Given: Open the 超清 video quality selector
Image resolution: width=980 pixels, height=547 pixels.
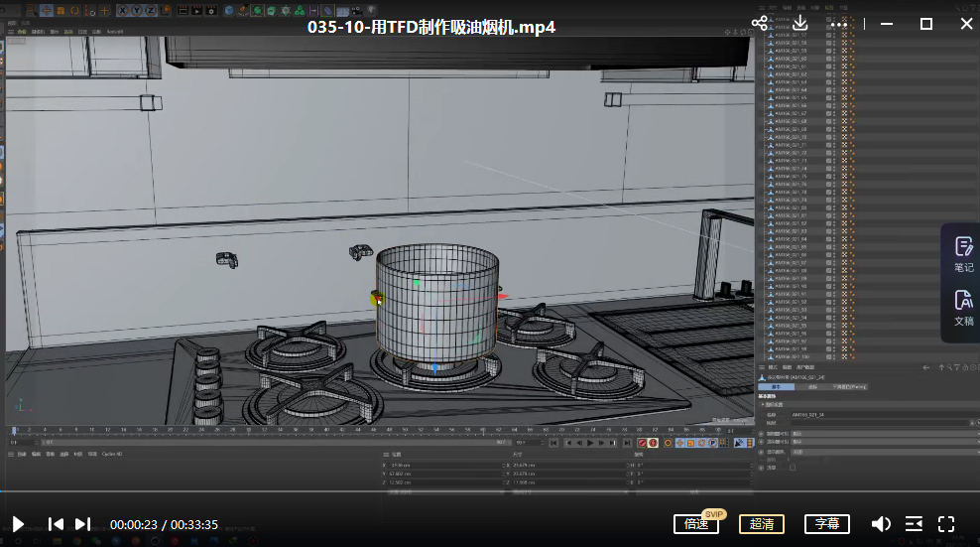Looking at the screenshot, I should [761, 523].
